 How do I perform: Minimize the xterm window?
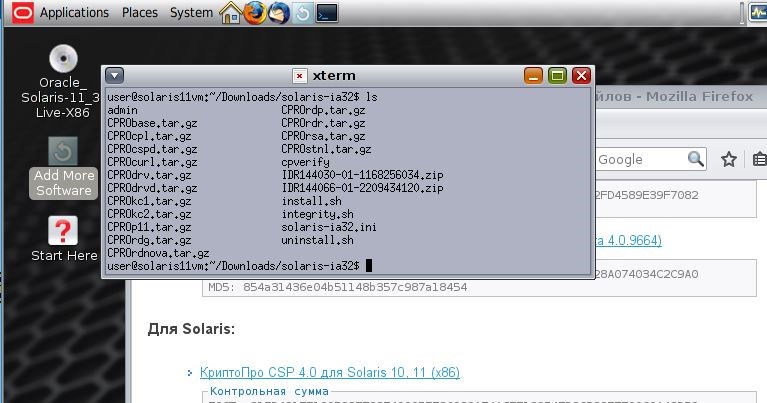click(533, 75)
